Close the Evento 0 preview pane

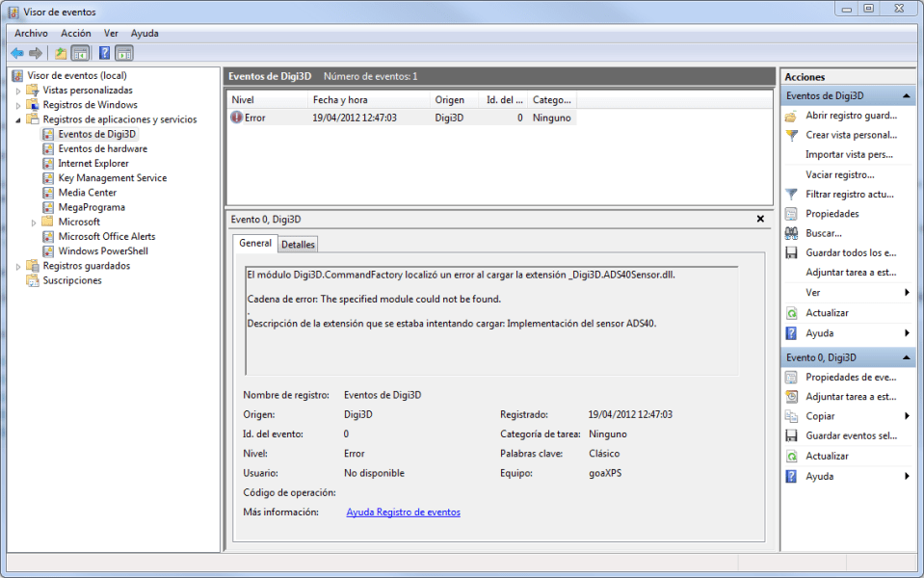pos(761,220)
